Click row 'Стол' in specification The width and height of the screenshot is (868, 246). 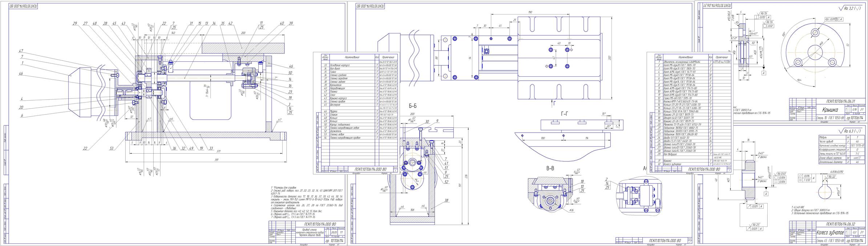point(359,95)
